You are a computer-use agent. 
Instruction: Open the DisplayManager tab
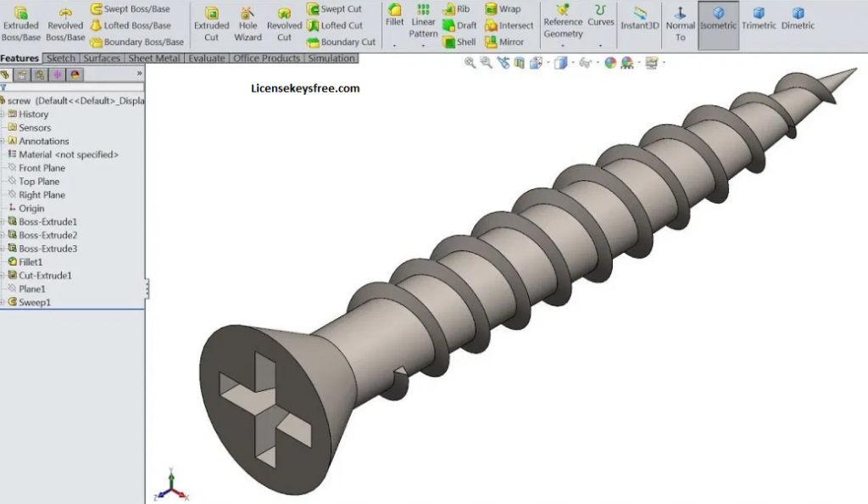pos(75,75)
